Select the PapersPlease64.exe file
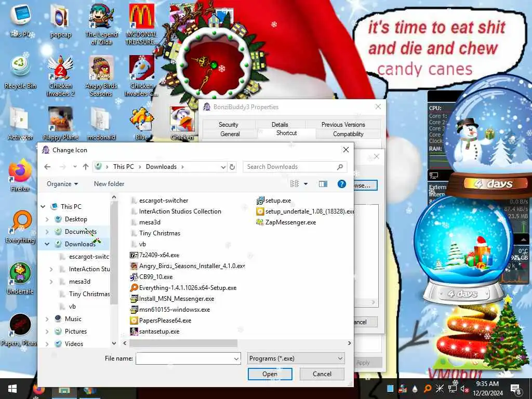Viewport: 532px width, 399px height. (161, 320)
